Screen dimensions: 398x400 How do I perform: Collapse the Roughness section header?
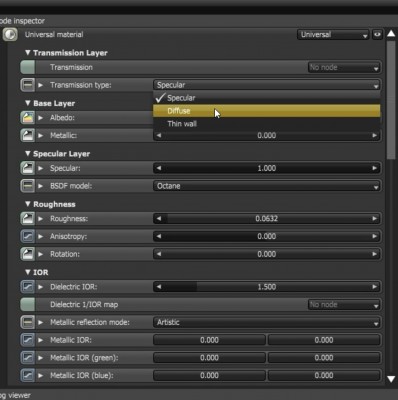pyautogui.click(x=28, y=204)
